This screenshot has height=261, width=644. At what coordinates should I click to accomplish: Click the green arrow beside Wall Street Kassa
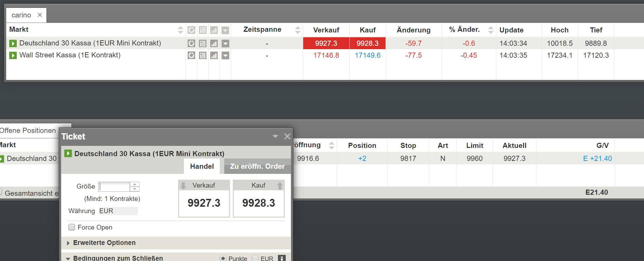click(13, 55)
